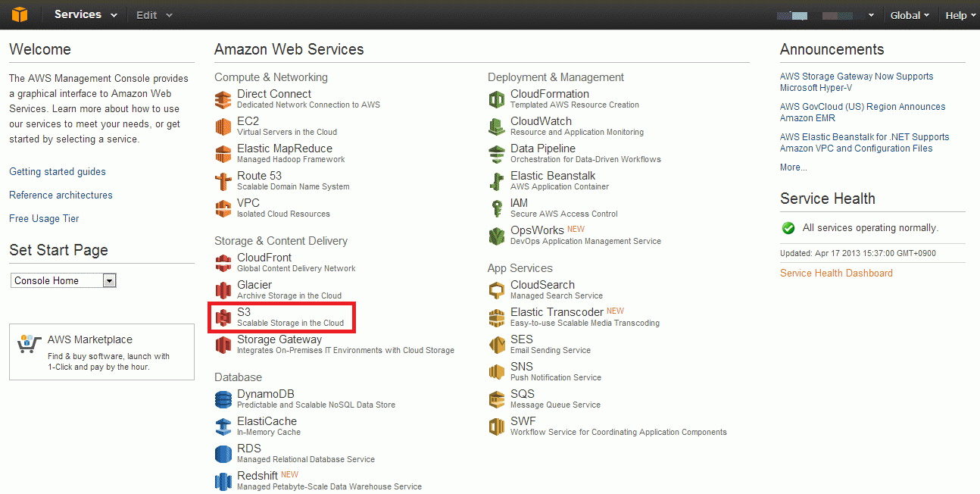Image resolution: width=980 pixels, height=494 pixels.
Task: Open the Help dropdown menu
Action: click(960, 15)
